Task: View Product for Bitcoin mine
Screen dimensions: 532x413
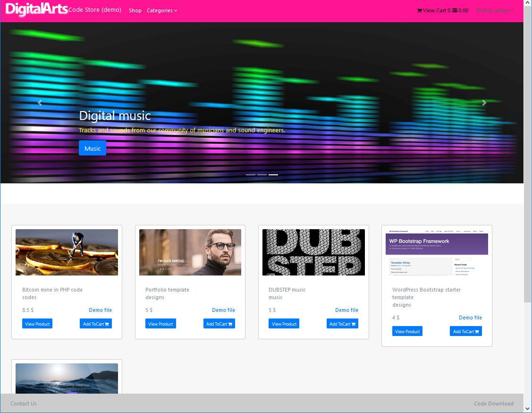Action: [37, 324]
